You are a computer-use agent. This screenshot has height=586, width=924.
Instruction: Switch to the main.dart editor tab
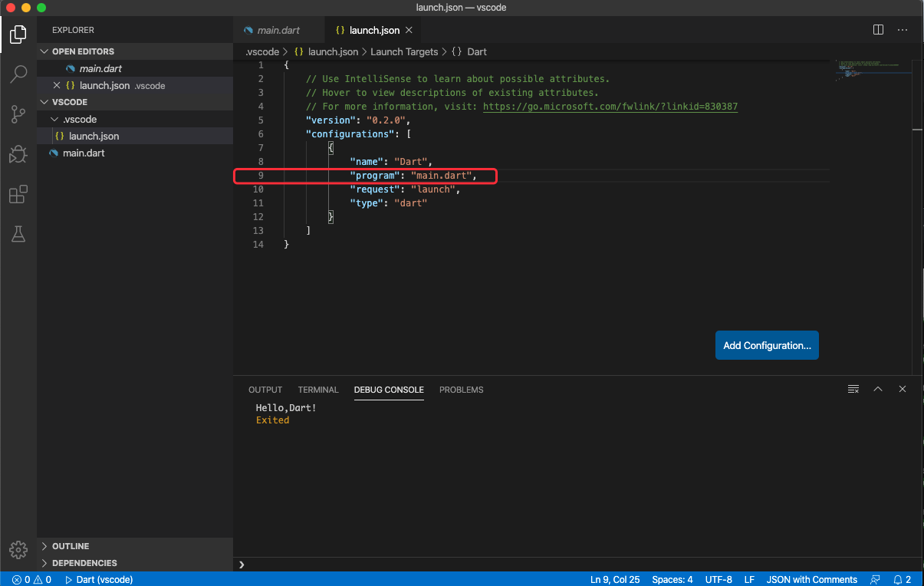(278, 30)
